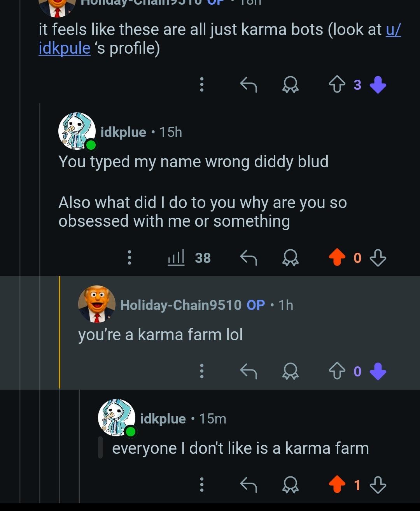
Task: Open three-dot menu on the karma bots comment
Action: 201,84
